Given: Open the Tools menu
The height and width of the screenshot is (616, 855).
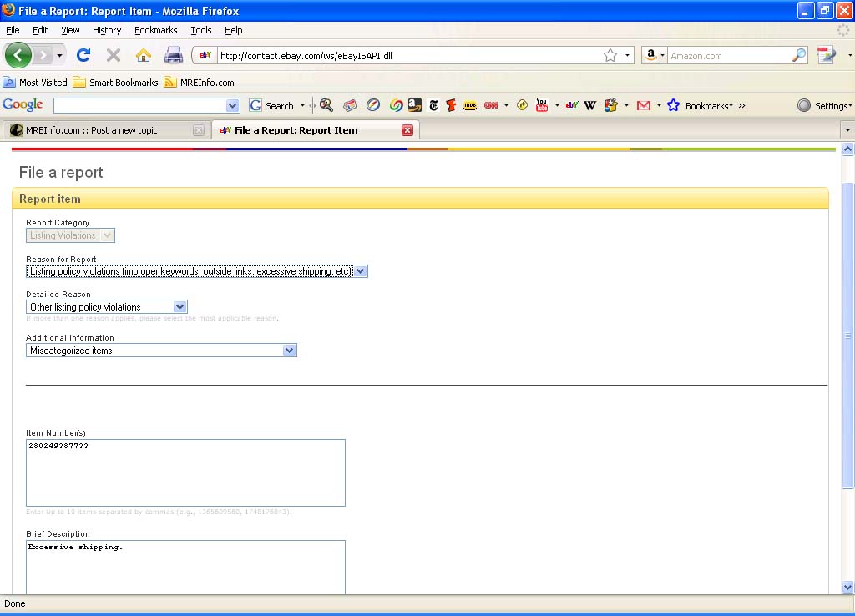Looking at the screenshot, I should (201, 30).
